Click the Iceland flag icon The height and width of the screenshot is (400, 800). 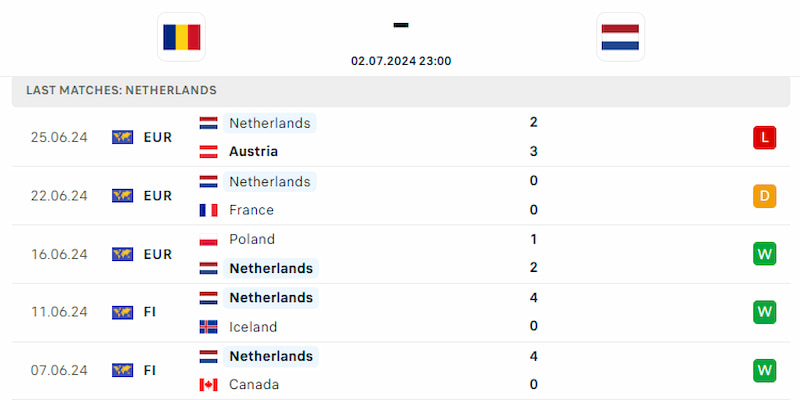point(208,327)
